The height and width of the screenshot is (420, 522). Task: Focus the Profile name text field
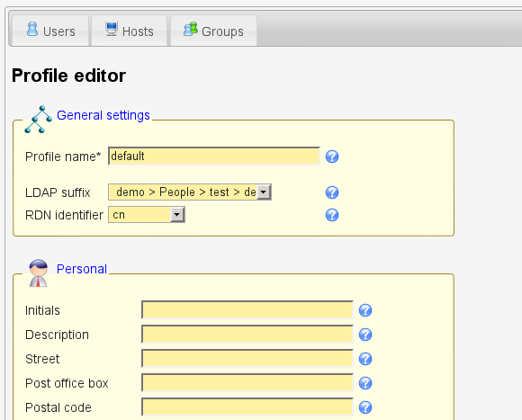coord(214,156)
